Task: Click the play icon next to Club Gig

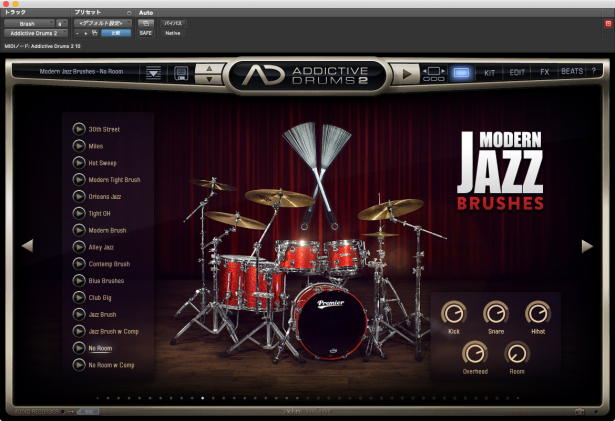Action: pyautogui.click(x=79, y=298)
